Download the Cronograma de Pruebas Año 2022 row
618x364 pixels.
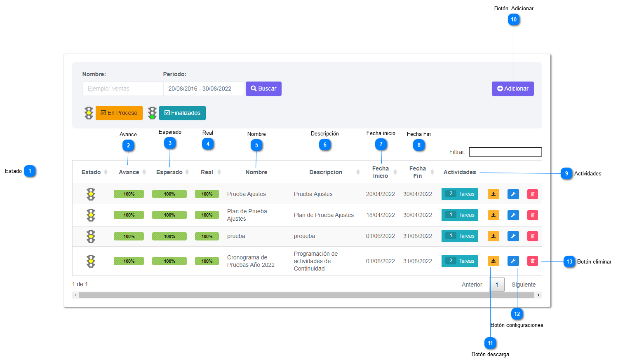point(493,261)
